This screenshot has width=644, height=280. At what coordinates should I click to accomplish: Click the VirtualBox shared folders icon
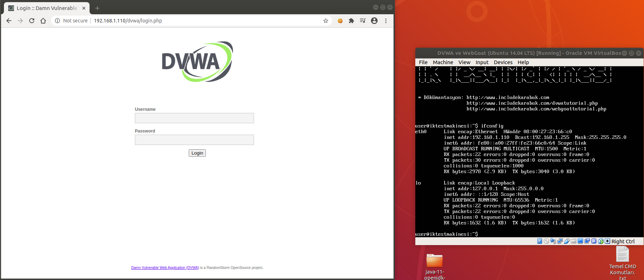573,241
